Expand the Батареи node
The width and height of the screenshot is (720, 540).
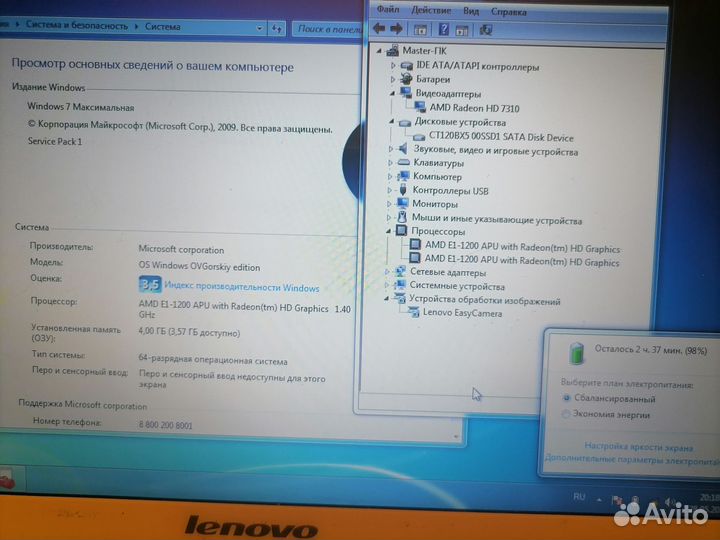[393, 79]
